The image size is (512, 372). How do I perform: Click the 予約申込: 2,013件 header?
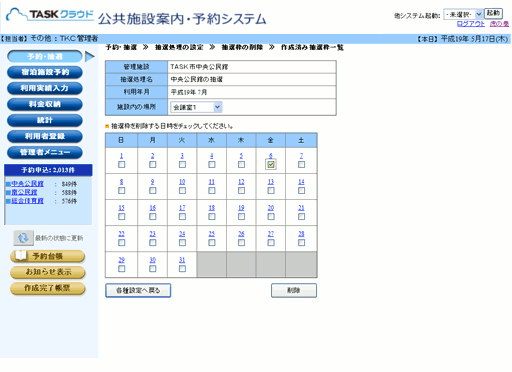pos(48,170)
